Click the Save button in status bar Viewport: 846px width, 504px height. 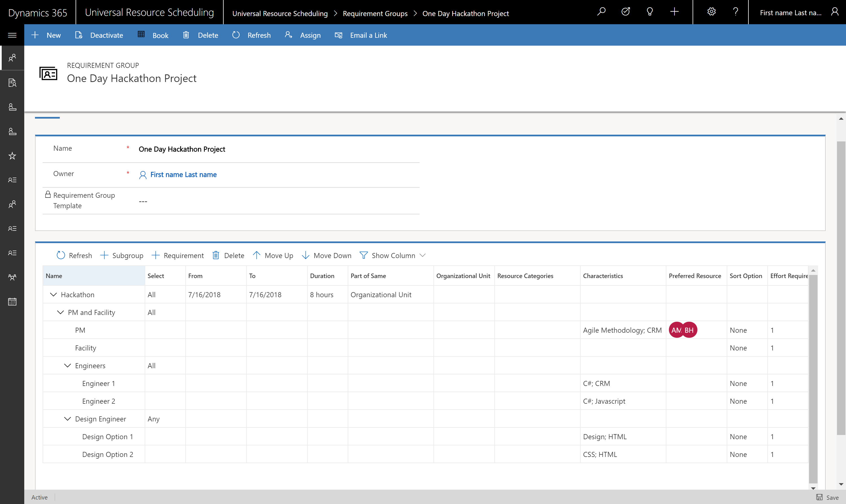point(828,497)
